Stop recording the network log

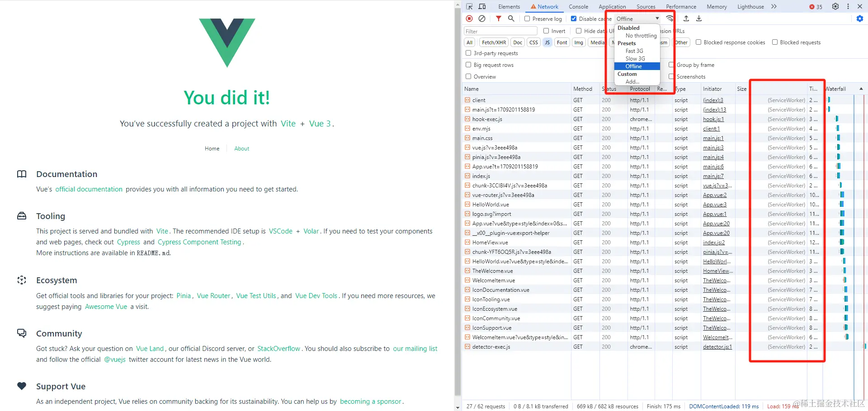pos(469,19)
